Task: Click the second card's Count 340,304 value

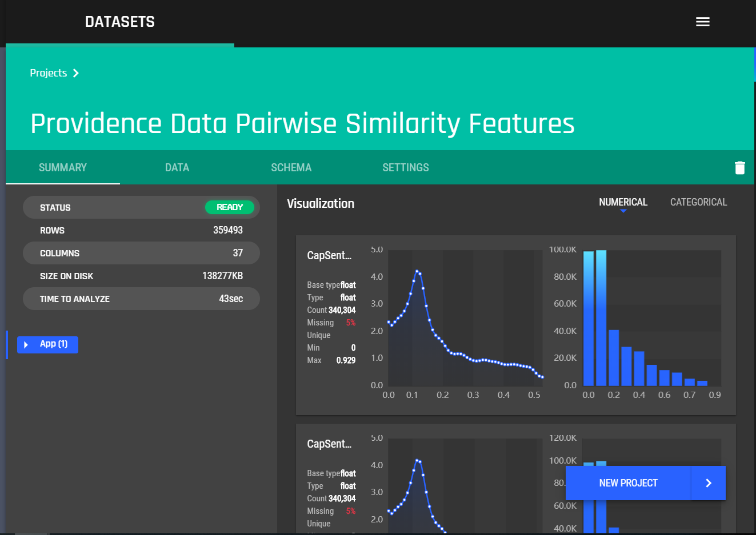Action: click(x=342, y=498)
